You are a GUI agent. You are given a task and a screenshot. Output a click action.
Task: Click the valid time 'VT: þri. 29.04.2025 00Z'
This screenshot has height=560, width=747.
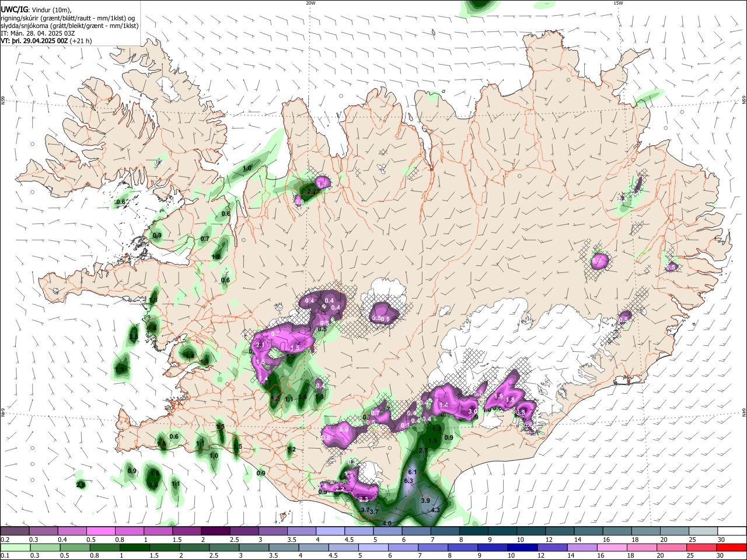[x=34, y=41]
